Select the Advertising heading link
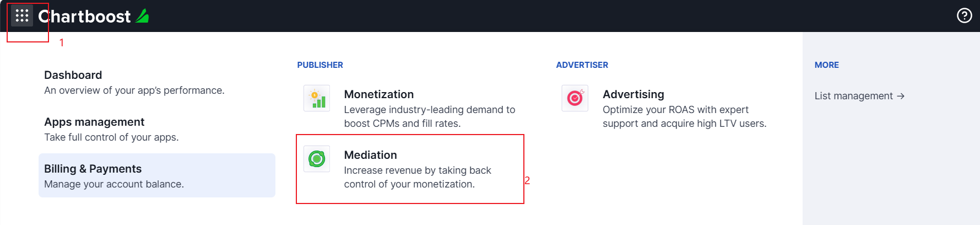 (x=634, y=94)
